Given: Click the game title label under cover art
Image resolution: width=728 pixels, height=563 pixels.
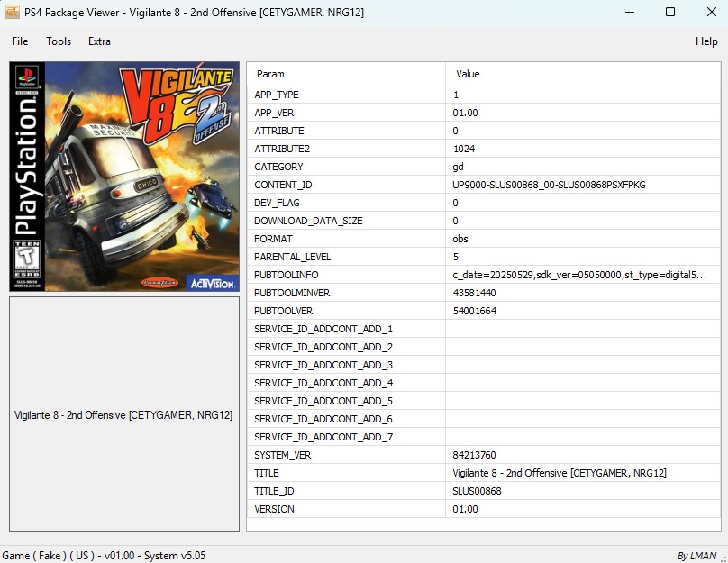Looking at the screenshot, I should pyautogui.click(x=123, y=415).
